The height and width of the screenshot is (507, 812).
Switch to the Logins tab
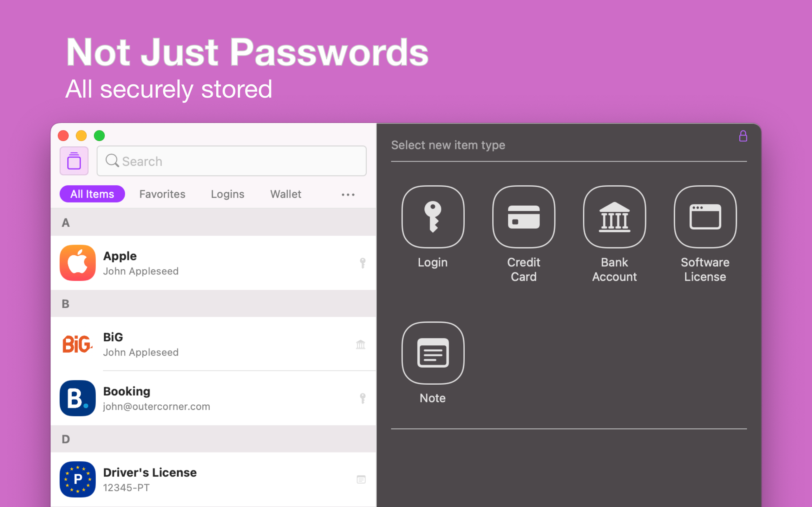tap(227, 194)
